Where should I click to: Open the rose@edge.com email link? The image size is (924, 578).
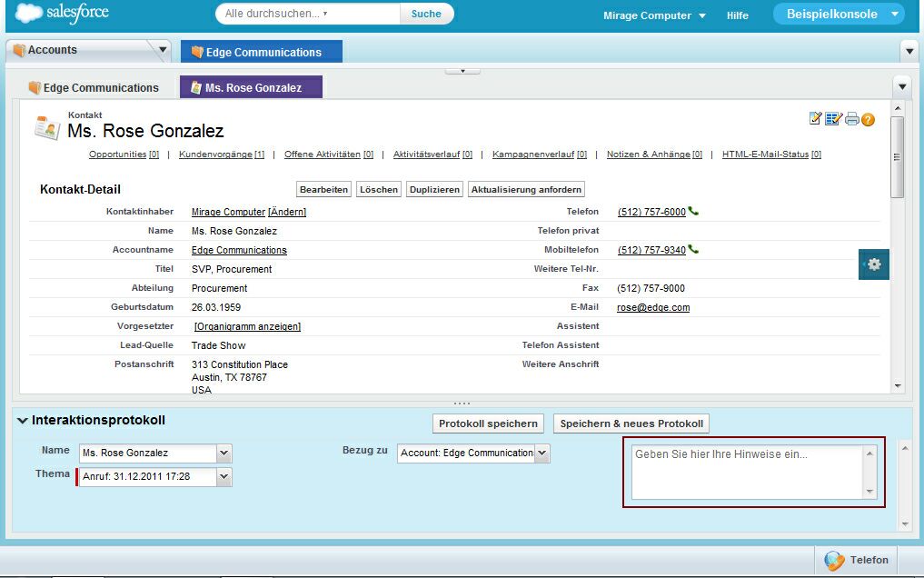(x=653, y=307)
